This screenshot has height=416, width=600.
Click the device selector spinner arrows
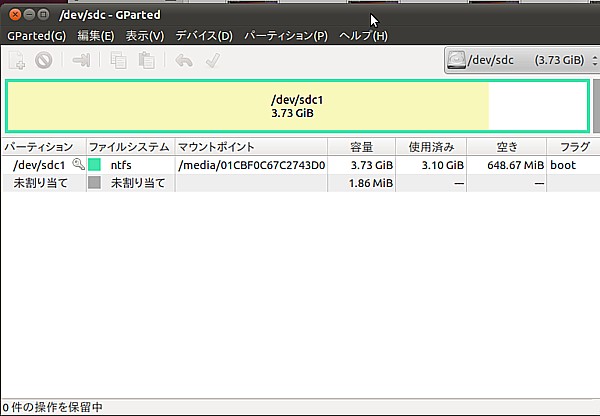[594, 60]
